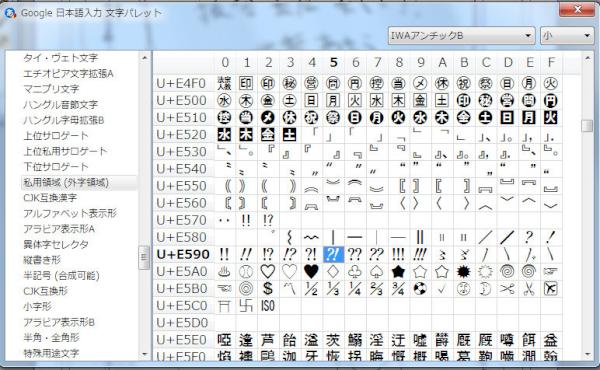Click the category list scroll-up arrow
The image size is (600, 370).
click(144, 58)
